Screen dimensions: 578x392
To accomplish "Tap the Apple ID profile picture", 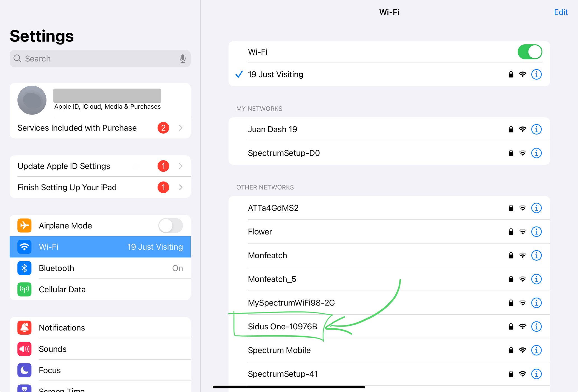I will 32,100.
